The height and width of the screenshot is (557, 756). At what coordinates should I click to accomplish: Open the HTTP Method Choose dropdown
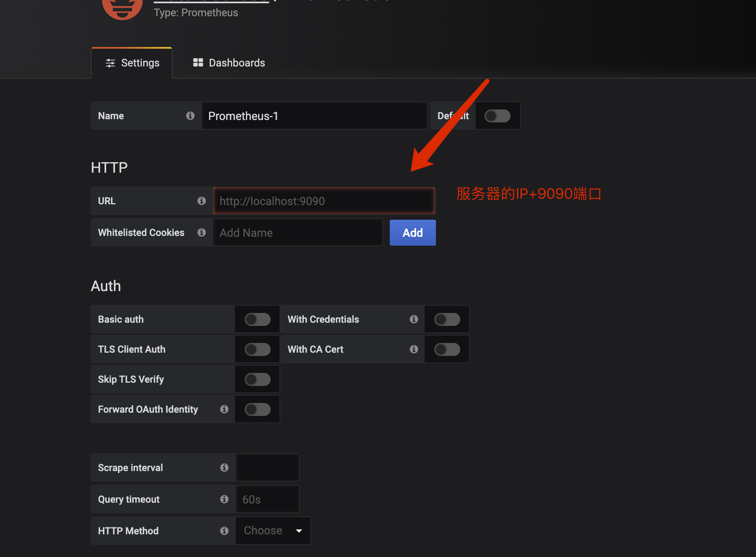point(273,531)
